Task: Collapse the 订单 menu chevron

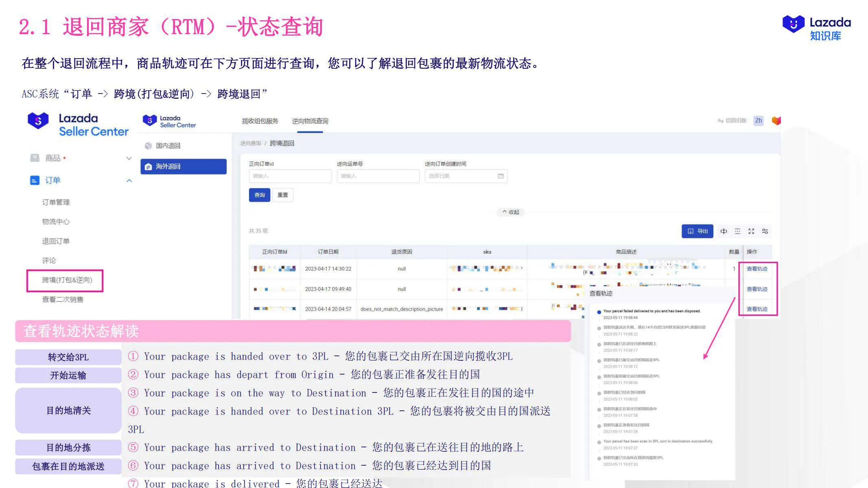Action: pos(129,181)
